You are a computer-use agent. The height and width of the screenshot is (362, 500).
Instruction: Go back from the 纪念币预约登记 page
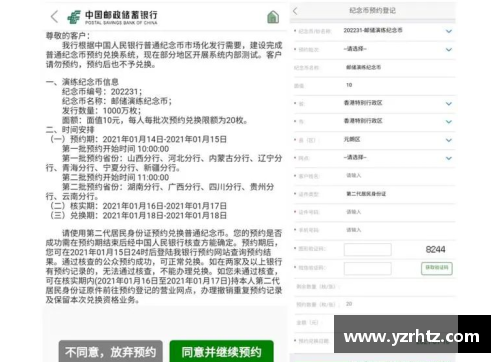[x=295, y=11]
